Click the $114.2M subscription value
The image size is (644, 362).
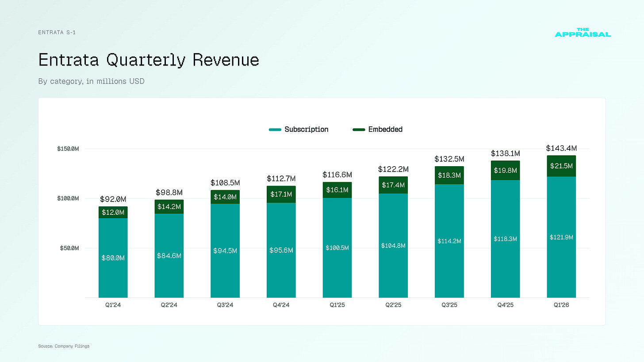coord(449,241)
